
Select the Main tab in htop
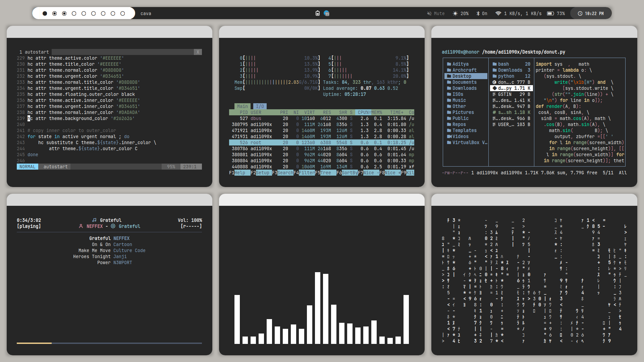pos(242,106)
